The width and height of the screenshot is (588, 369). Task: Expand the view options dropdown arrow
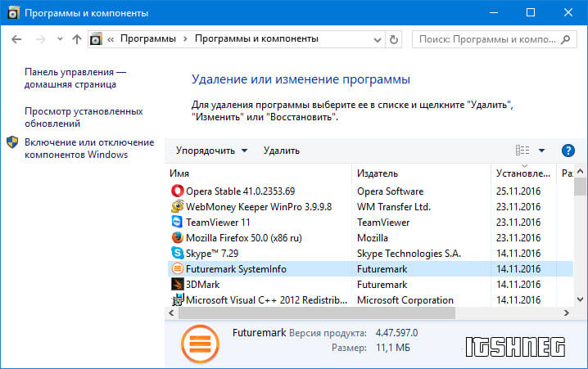[541, 151]
